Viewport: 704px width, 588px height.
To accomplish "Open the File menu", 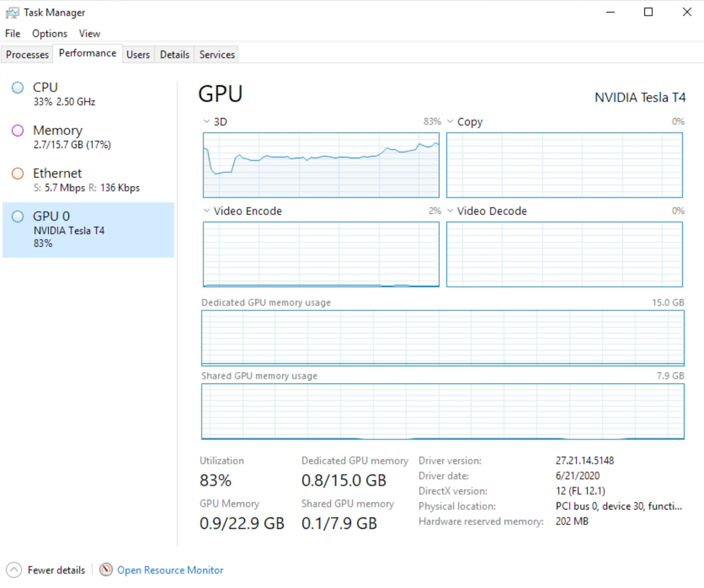I will 13,33.
